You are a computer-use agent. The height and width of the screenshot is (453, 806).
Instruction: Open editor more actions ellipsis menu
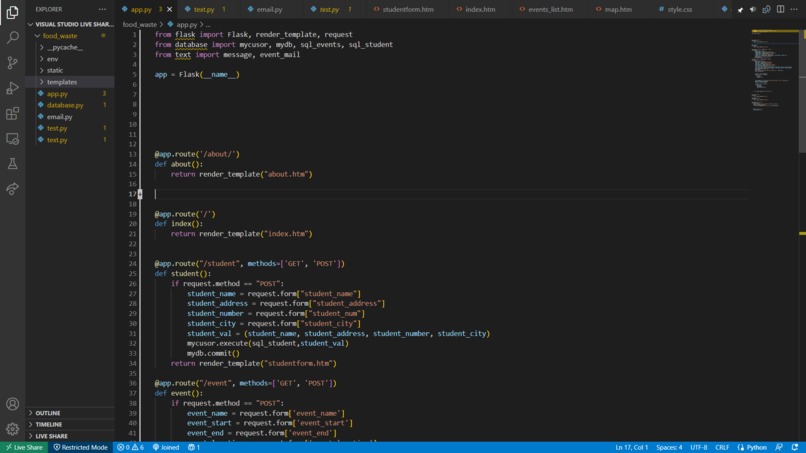pyautogui.click(x=794, y=9)
